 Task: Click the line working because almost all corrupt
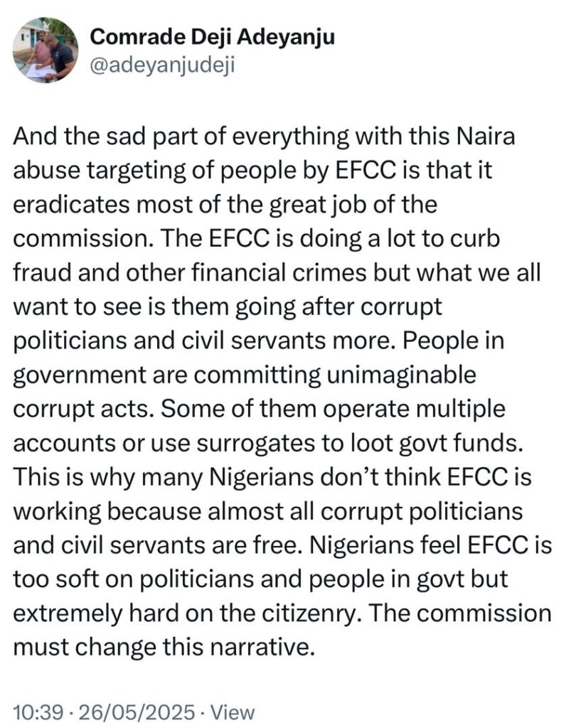coord(268,511)
